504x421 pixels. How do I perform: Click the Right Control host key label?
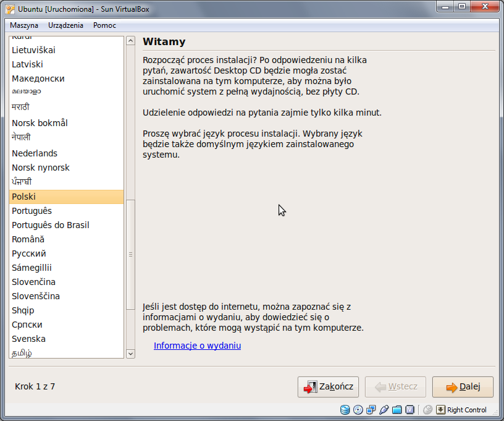(467, 410)
